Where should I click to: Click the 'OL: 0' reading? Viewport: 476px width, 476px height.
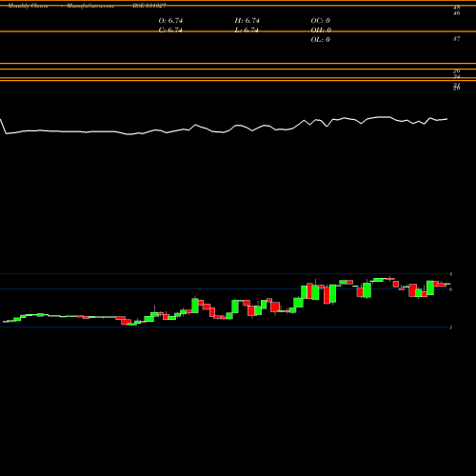(321, 40)
